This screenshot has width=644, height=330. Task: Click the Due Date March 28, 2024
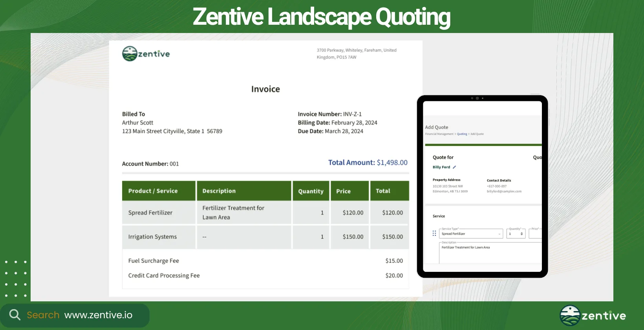[x=330, y=131]
